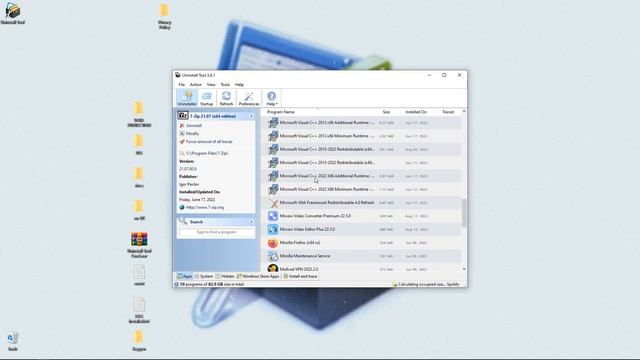Screen dimensions: 640x360
Task: Click the search field to find a program
Action: pyautogui.click(x=216, y=232)
